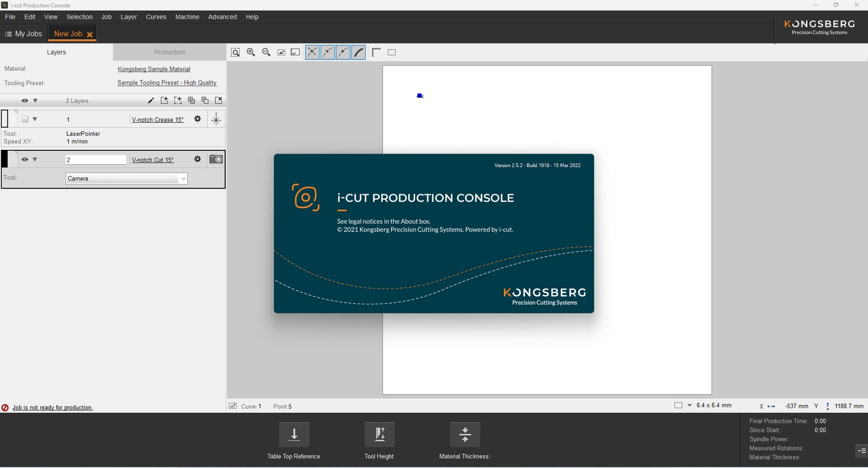The height and width of the screenshot is (468, 868).
Task: Click the black layer 2 color swatch
Action: 5,159
